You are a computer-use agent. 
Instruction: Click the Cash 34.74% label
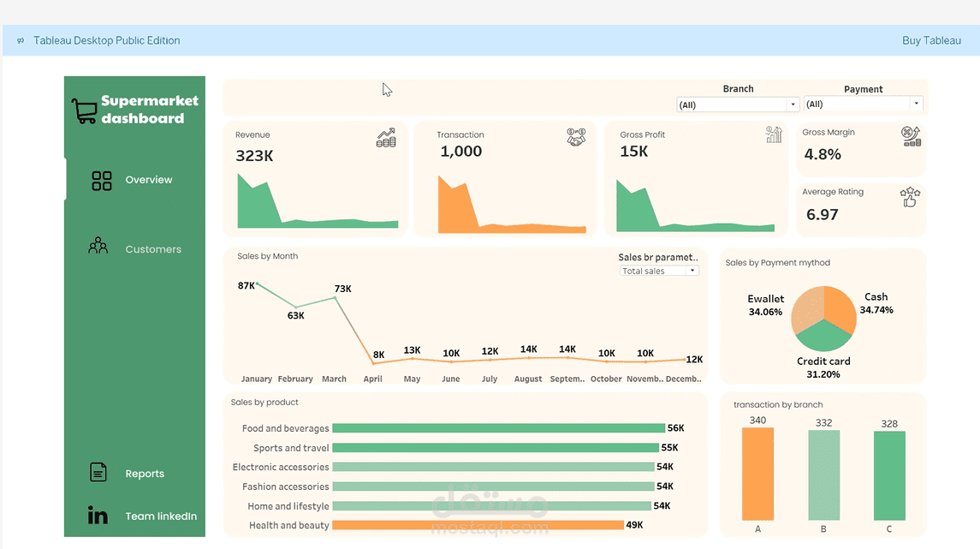click(876, 303)
